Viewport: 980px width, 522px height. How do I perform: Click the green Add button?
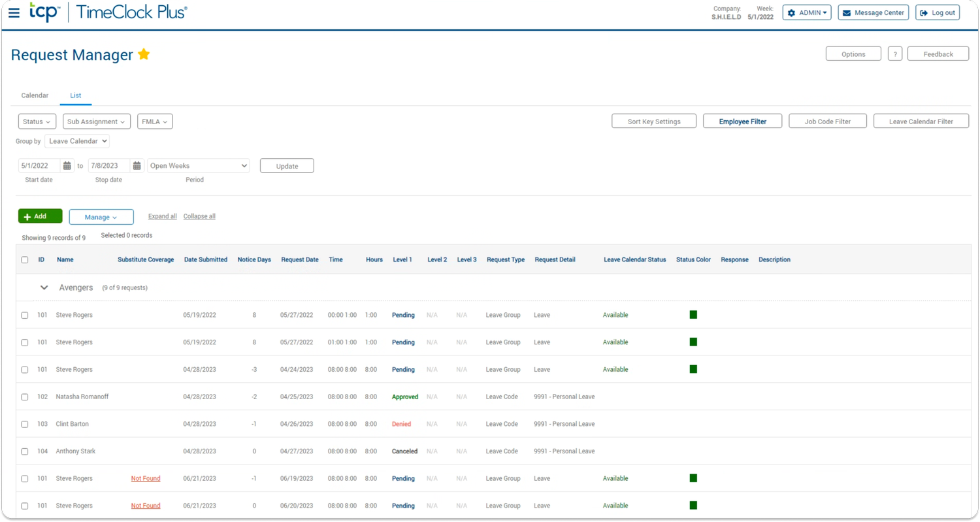pyautogui.click(x=40, y=216)
